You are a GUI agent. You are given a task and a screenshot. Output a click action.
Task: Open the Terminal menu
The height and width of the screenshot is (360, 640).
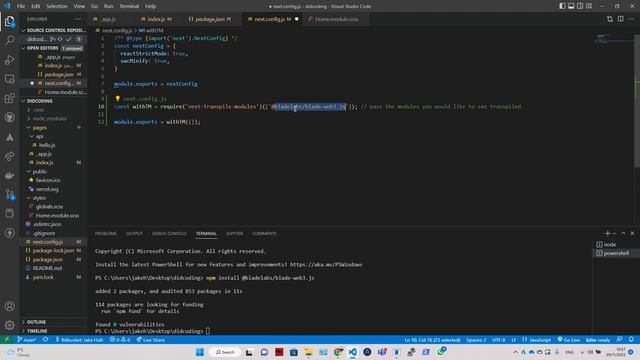(x=129, y=6)
